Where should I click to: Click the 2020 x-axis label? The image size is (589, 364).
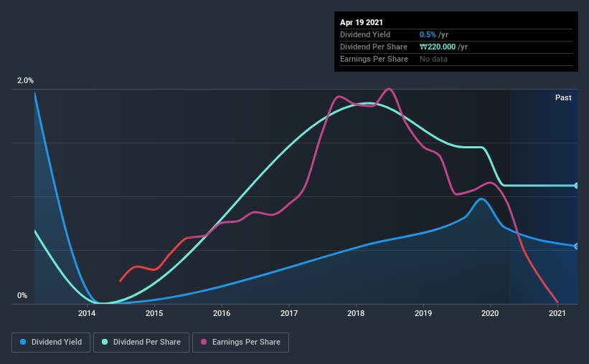(490, 313)
